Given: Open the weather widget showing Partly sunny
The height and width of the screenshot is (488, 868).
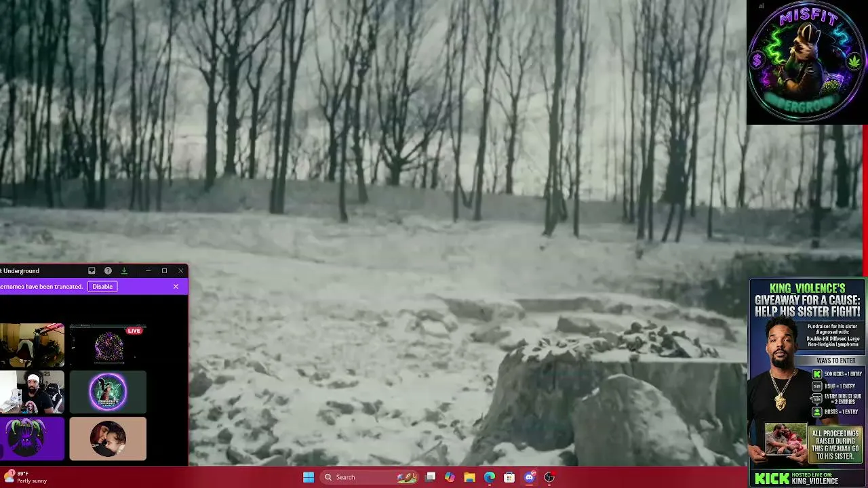Looking at the screenshot, I should [x=25, y=477].
